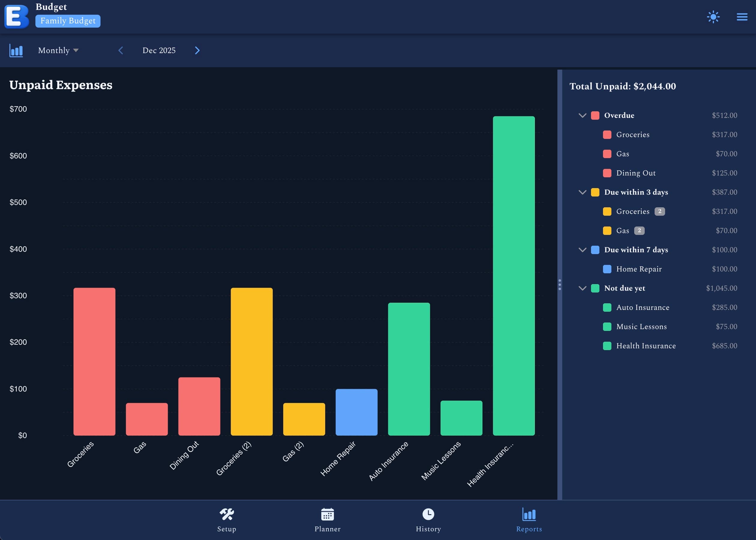Toggle the Health Insurance line item

coord(646,346)
